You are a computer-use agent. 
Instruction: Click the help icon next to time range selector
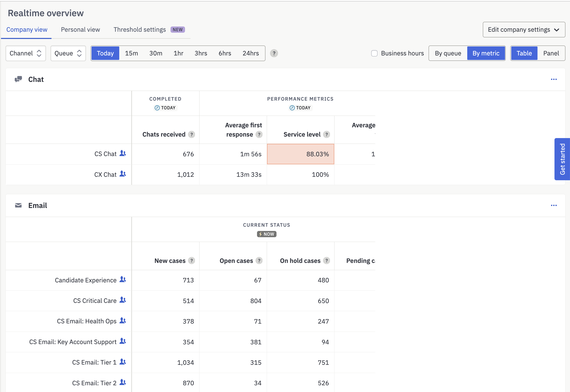tap(274, 53)
